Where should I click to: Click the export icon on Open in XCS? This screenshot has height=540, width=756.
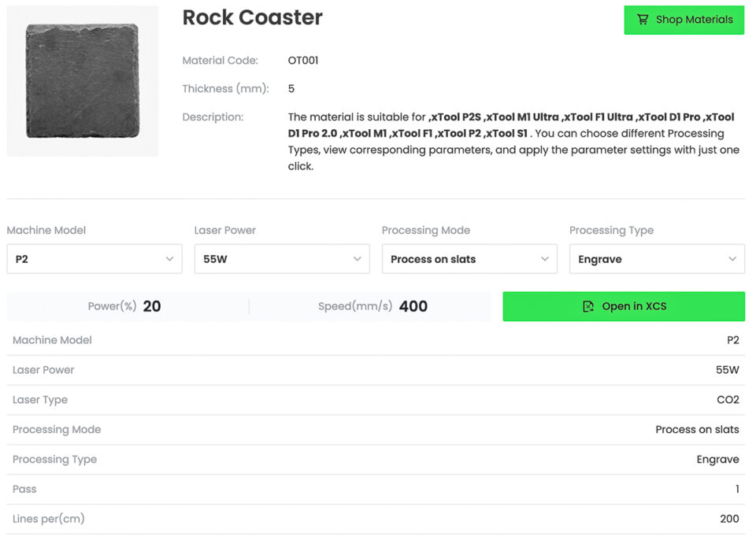[587, 306]
